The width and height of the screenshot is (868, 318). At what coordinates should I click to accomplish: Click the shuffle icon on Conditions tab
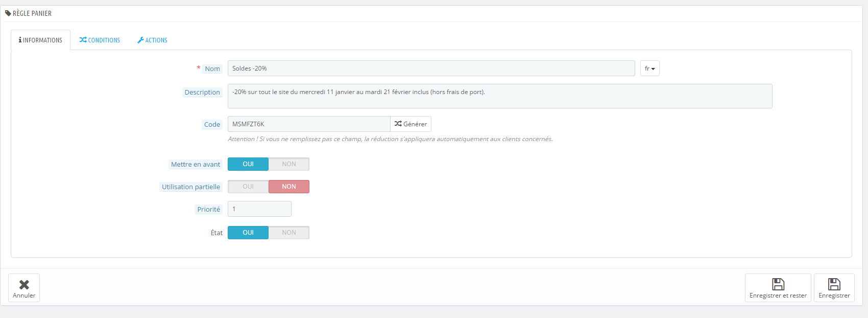[x=83, y=40]
